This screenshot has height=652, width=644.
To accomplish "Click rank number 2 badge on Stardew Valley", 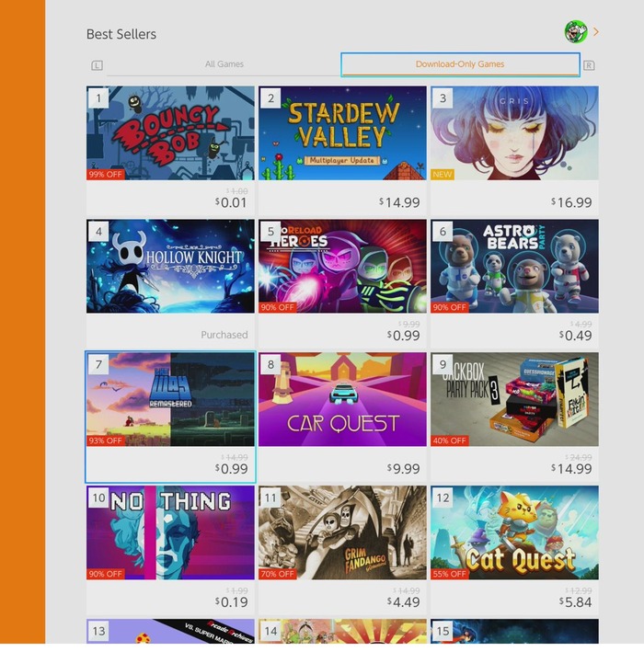I will [x=270, y=98].
